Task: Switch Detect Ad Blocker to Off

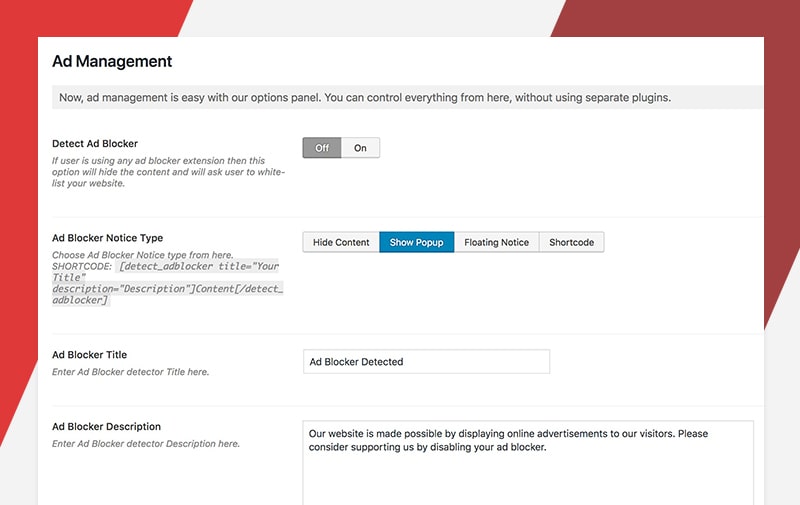Action: tap(322, 148)
